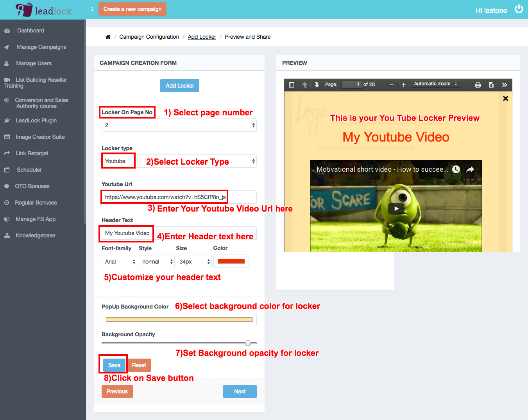Click the Save button

[x=114, y=365]
